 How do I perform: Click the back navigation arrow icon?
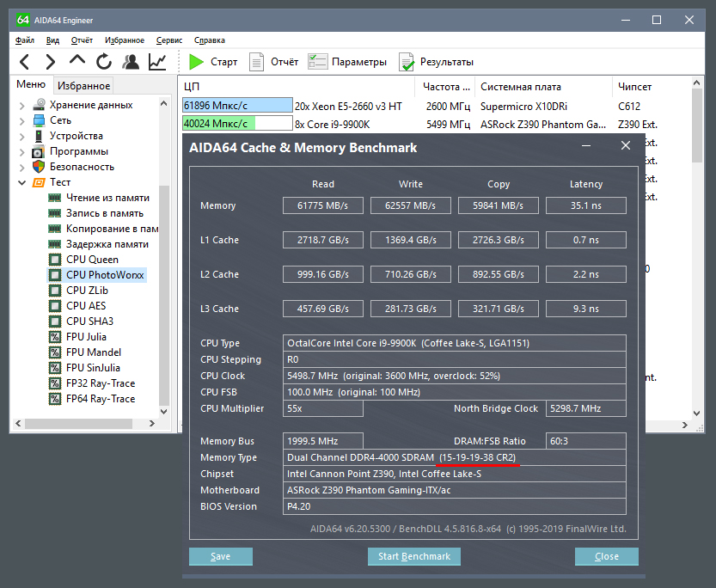click(25, 62)
